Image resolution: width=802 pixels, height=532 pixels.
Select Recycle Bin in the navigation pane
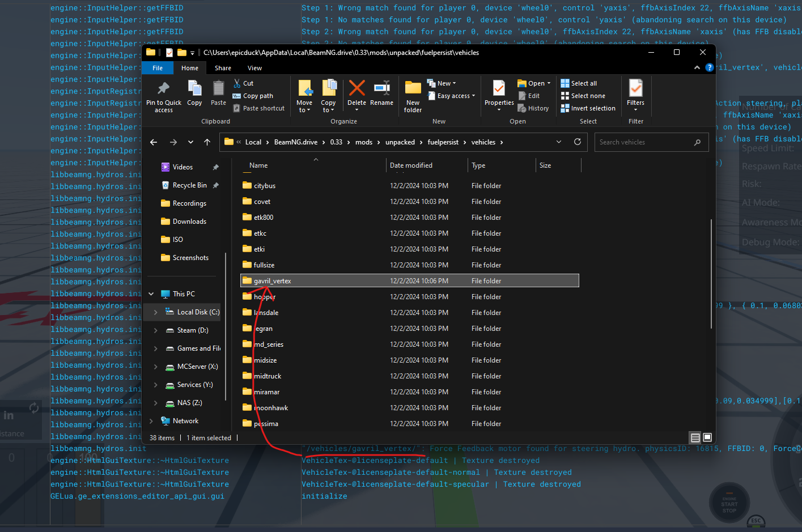189,185
